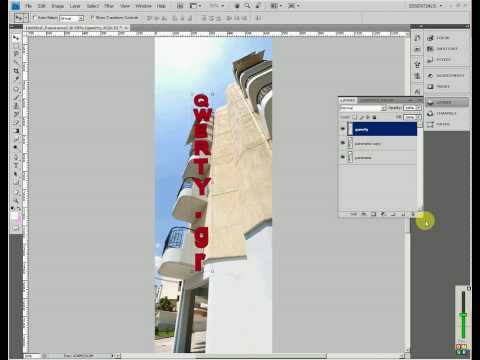Open the Layer menu
The width and height of the screenshot is (480, 360).
(x=75, y=6)
